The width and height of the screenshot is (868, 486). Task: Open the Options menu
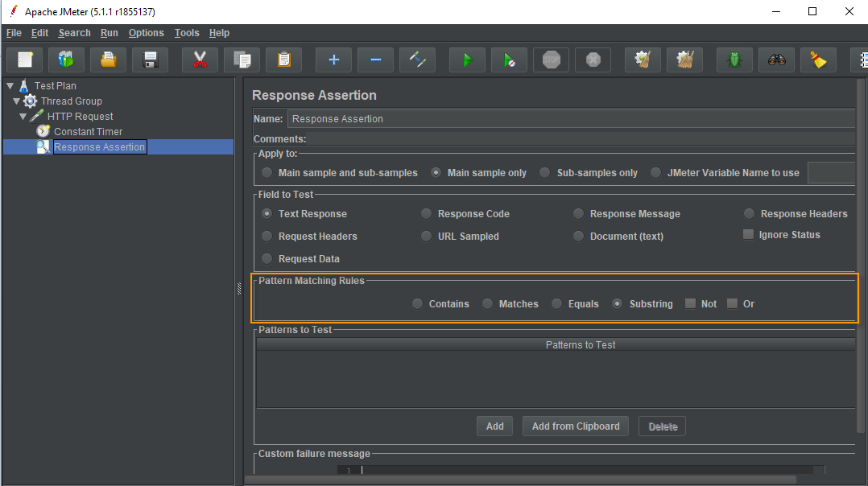(146, 33)
